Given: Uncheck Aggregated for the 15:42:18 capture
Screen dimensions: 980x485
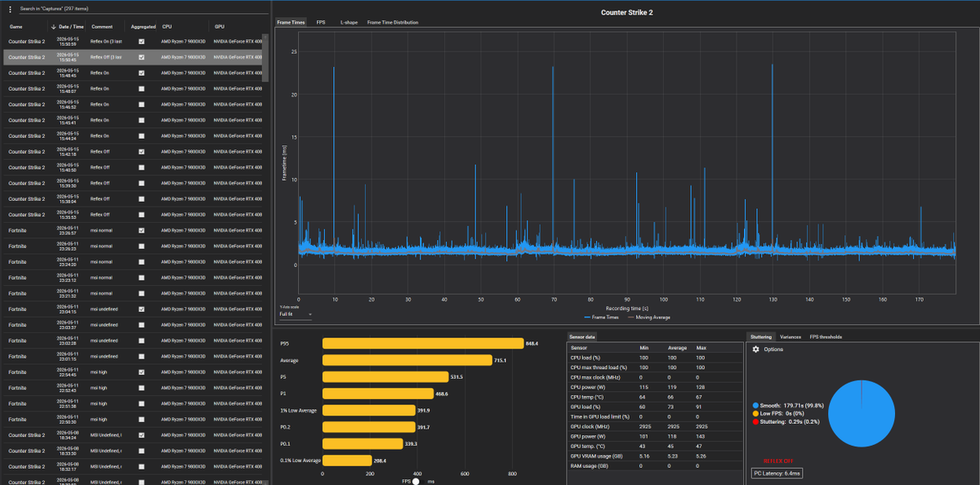Looking at the screenshot, I should 141,152.
